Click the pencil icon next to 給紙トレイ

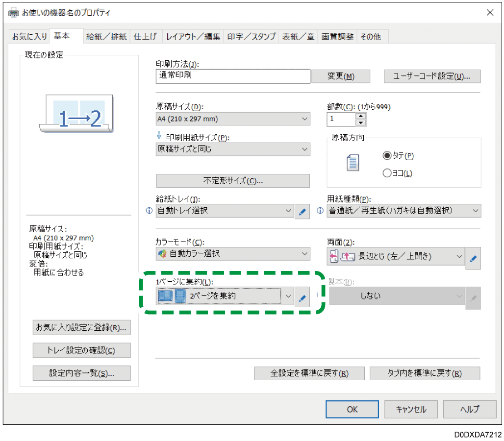(302, 212)
